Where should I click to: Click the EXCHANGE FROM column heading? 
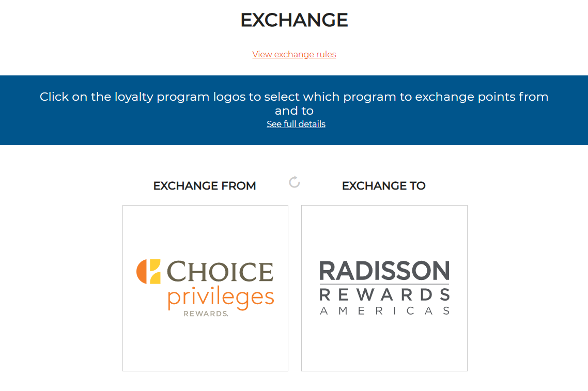[x=205, y=185]
